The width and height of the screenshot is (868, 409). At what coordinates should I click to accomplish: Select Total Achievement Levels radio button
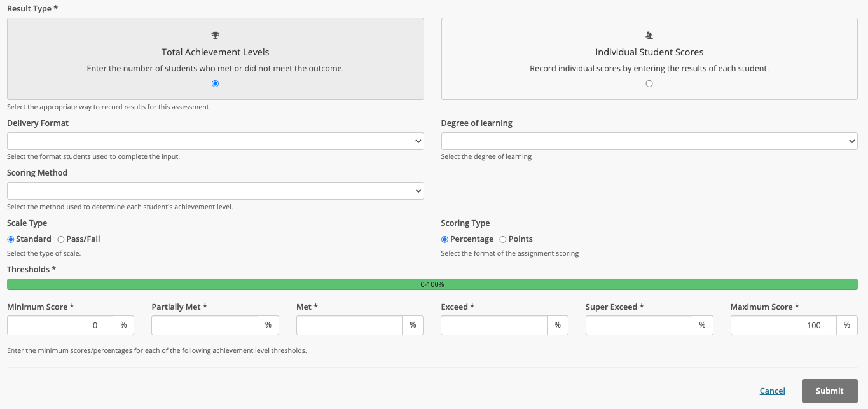[216, 83]
